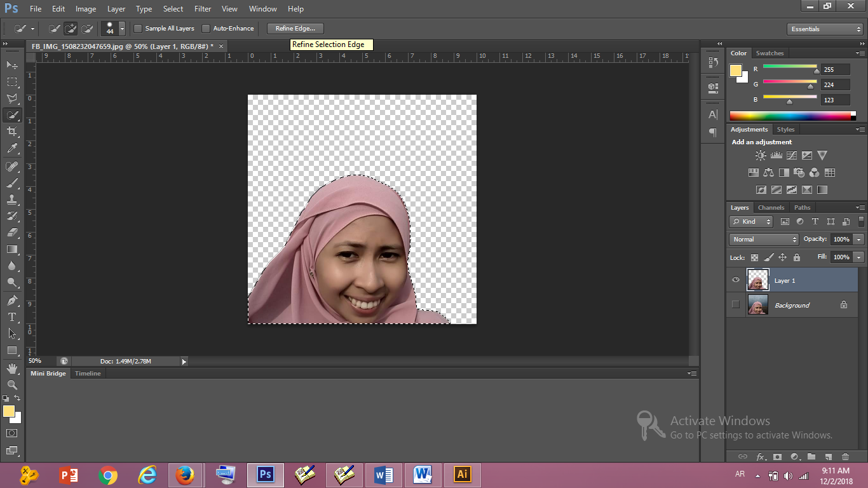Open the brush size picker dropdown
868x488 pixels.
(x=121, y=28)
